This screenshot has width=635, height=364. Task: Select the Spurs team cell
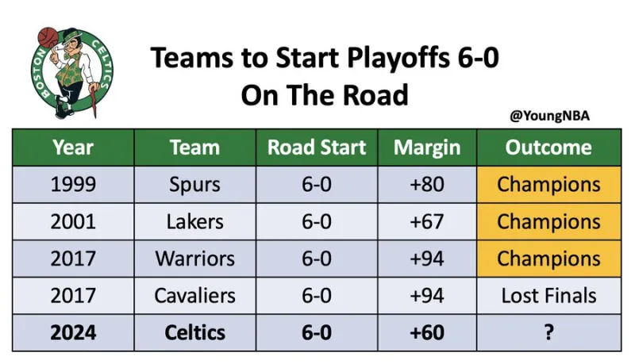click(x=194, y=185)
